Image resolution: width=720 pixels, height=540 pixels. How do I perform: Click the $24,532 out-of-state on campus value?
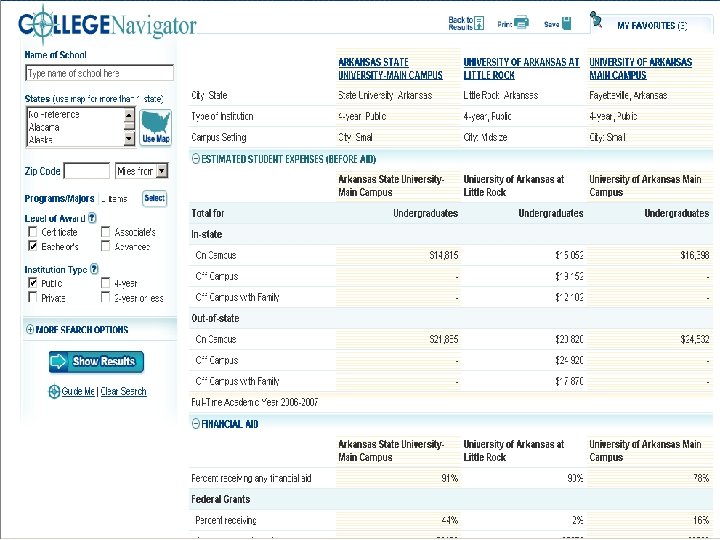pos(695,339)
